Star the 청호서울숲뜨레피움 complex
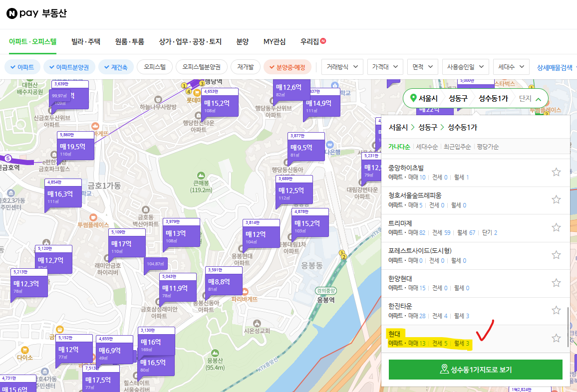 [x=556, y=199]
